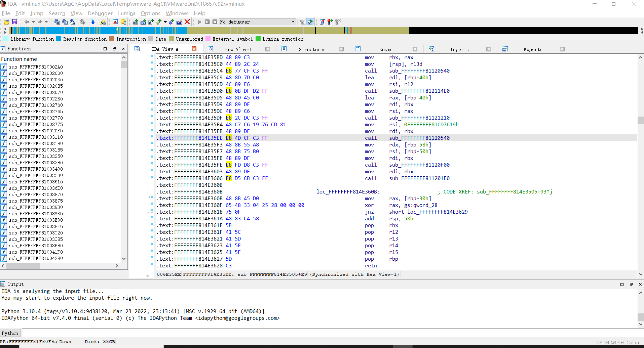
Task: Pause the process using the pause icon
Action: (x=208, y=22)
